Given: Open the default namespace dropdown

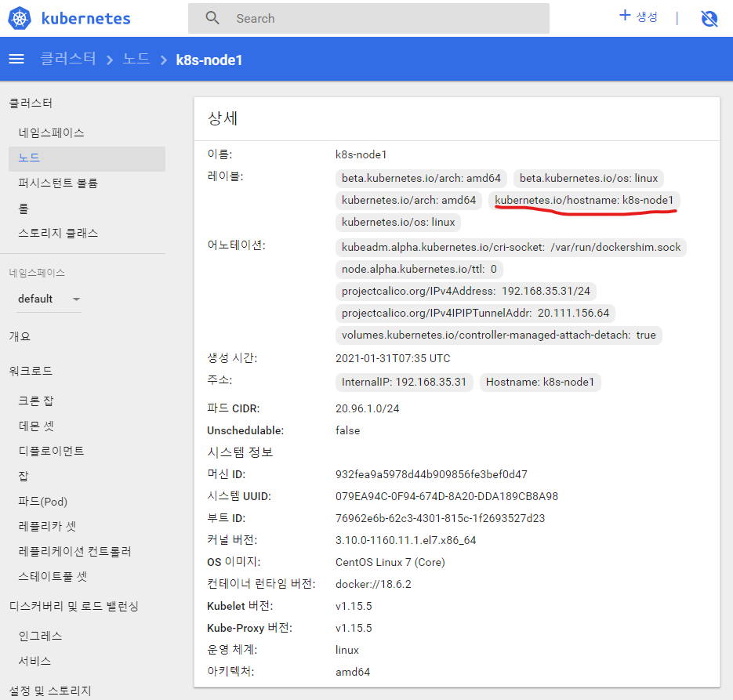Looking at the screenshot, I should (49, 299).
